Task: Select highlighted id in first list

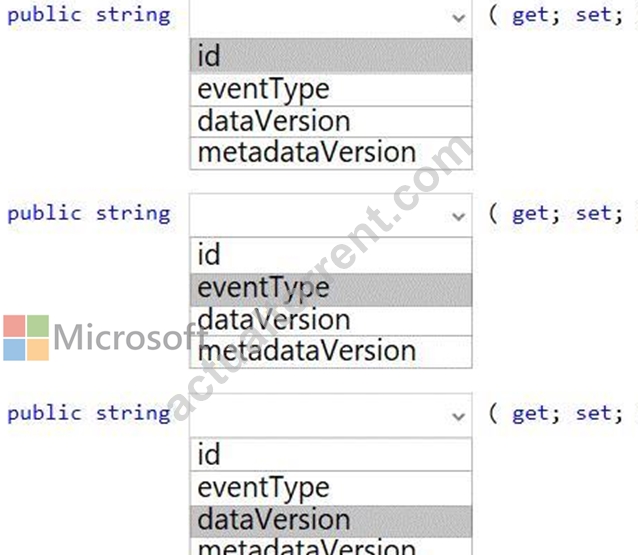Action: pyautogui.click(x=331, y=56)
